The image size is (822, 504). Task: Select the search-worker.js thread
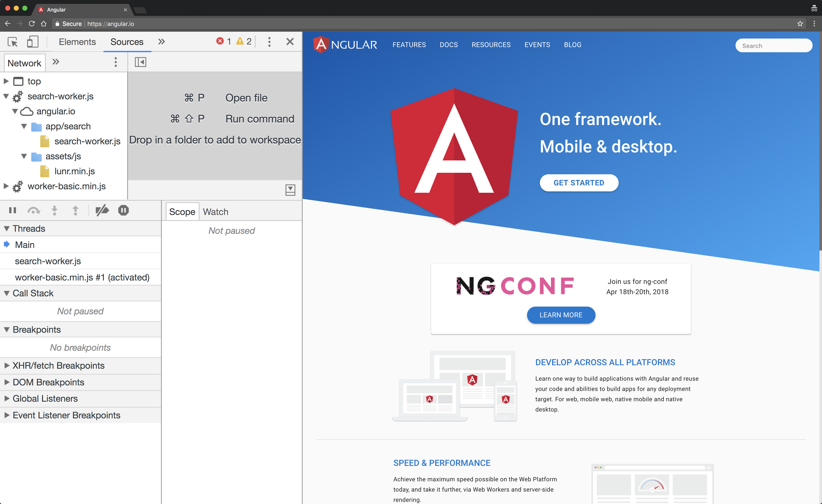pos(80,261)
